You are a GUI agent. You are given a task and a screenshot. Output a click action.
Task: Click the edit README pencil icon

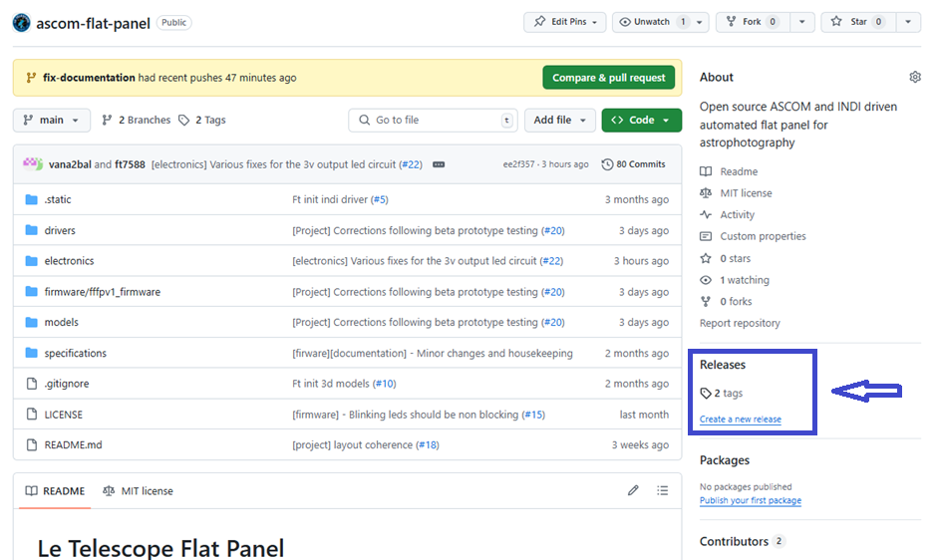tap(633, 490)
